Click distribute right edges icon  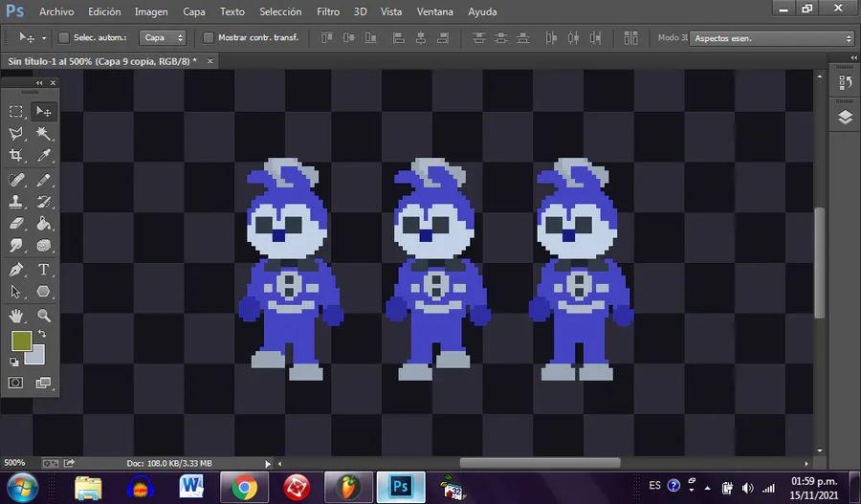click(x=595, y=38)
